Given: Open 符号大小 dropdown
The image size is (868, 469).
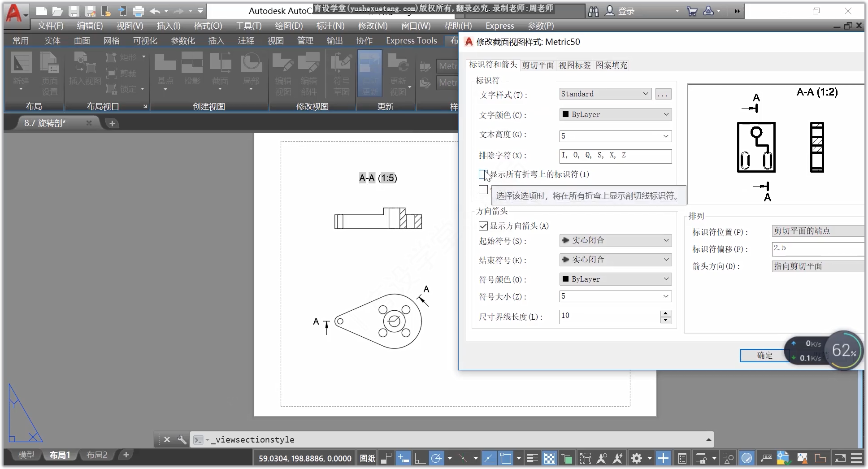Looking at the screenshot, I should coord(616,296).
